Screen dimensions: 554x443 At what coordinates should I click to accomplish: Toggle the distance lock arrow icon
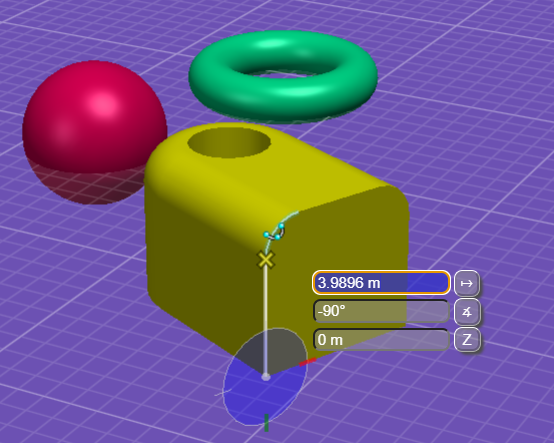[x=467, y=283]
